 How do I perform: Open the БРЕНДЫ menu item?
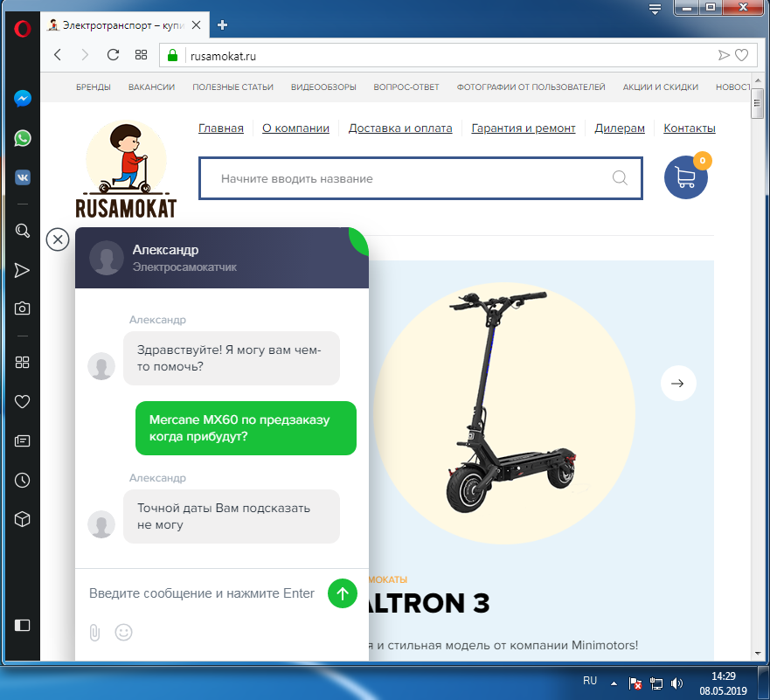94,87
